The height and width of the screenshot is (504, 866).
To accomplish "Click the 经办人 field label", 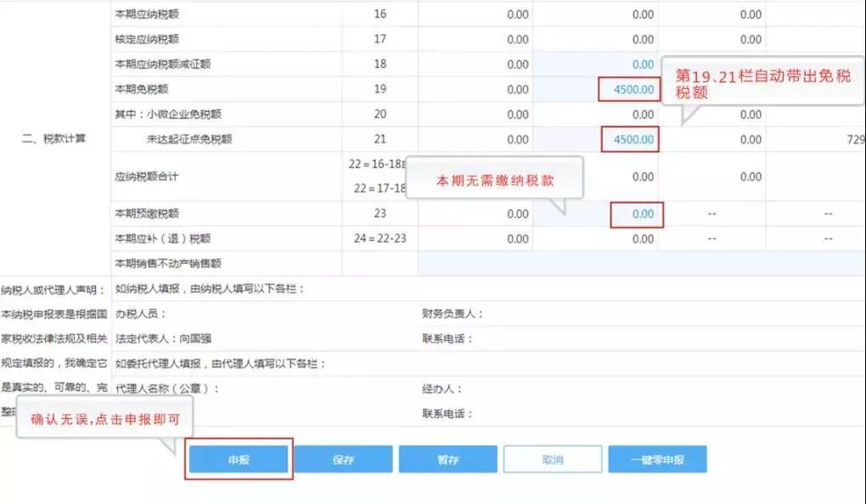I will pyautogui.click(x=441, y=389).
